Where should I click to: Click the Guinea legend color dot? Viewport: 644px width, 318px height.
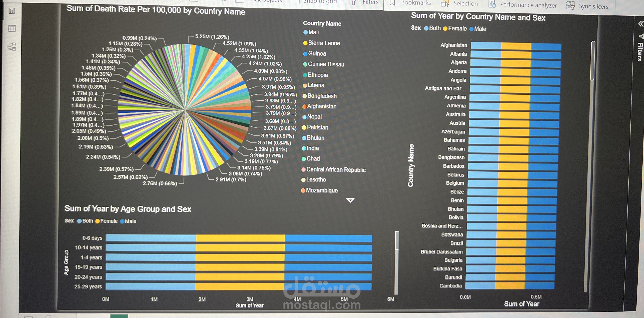[305, 54]
